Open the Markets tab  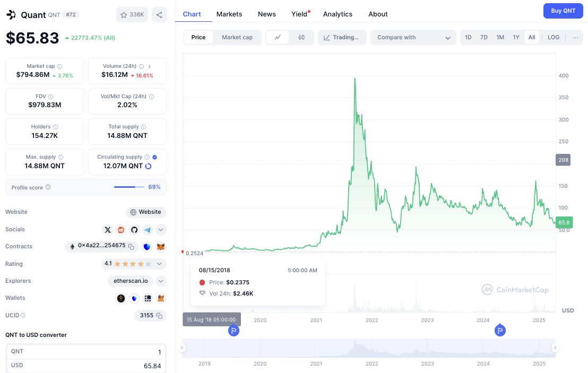pos(229,14)
